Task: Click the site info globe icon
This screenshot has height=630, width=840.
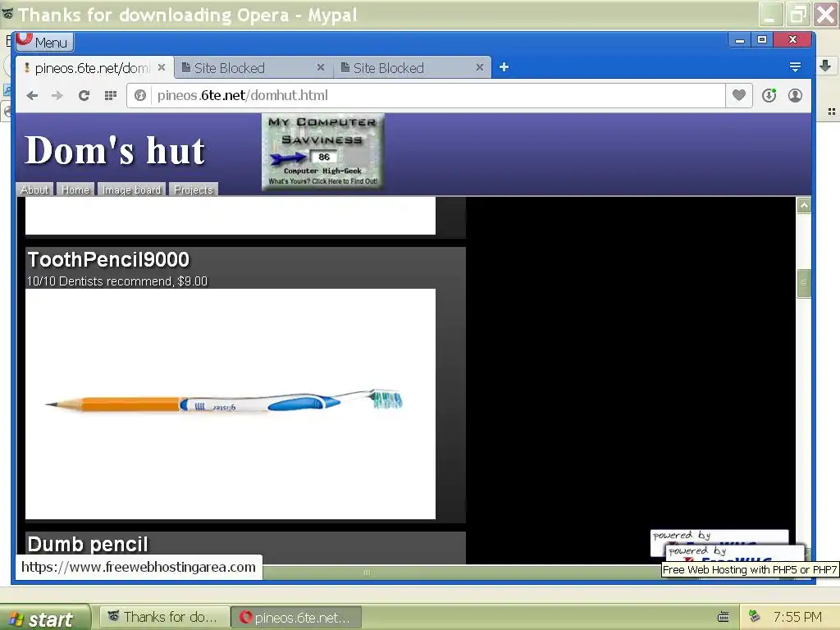Action: (139, 95)
